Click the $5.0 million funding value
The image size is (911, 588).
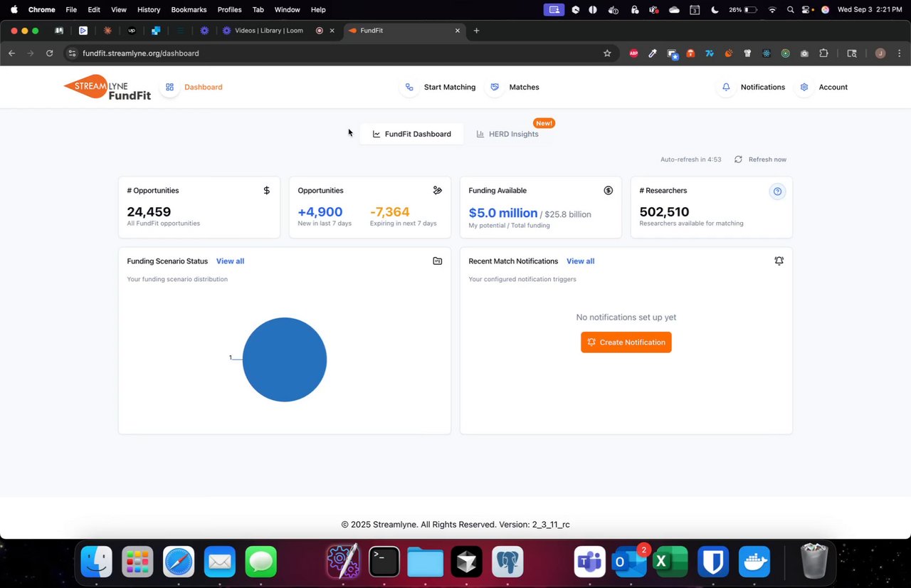(503, 213)
